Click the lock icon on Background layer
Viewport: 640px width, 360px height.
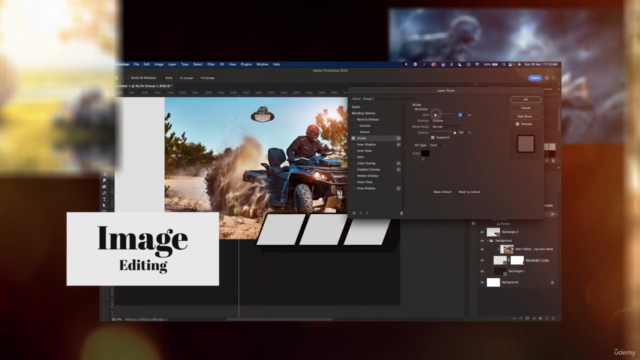coord(552,282)
